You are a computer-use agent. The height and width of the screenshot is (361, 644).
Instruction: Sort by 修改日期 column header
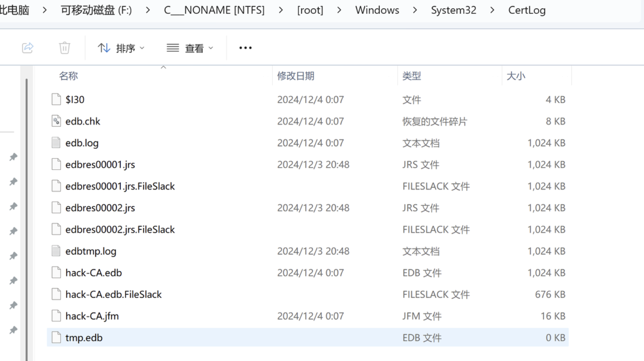(296, 76)
